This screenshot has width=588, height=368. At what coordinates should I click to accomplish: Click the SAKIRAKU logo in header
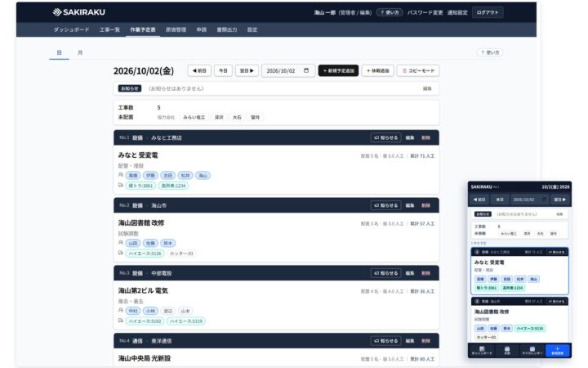click(x=78, y=12)
